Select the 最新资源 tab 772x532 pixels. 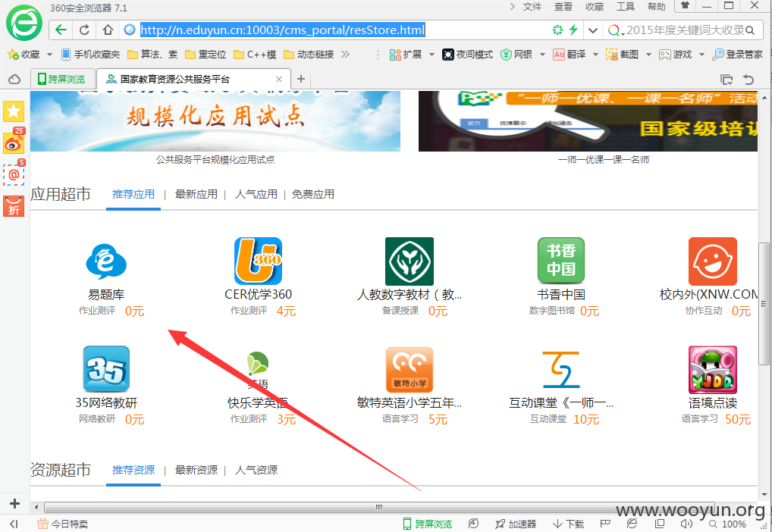196,470
